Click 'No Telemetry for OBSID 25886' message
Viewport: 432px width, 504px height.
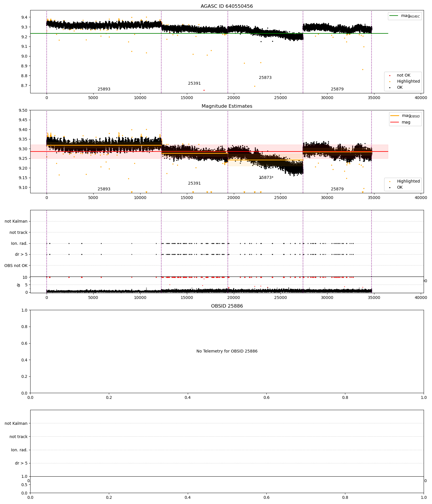(x=227, y=351)
